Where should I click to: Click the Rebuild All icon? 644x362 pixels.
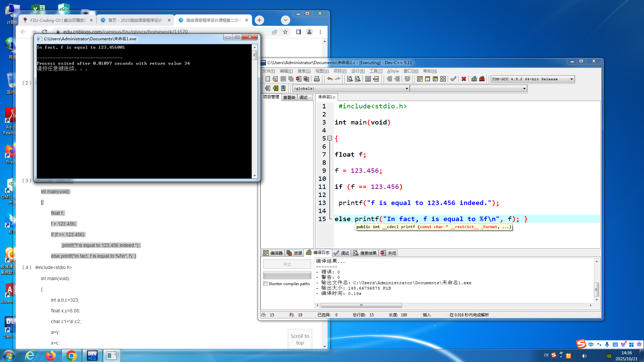pos(443,79)
